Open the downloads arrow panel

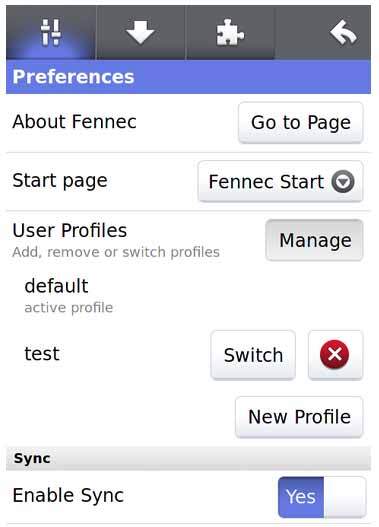pyautogui.click(x=140, y=33)
